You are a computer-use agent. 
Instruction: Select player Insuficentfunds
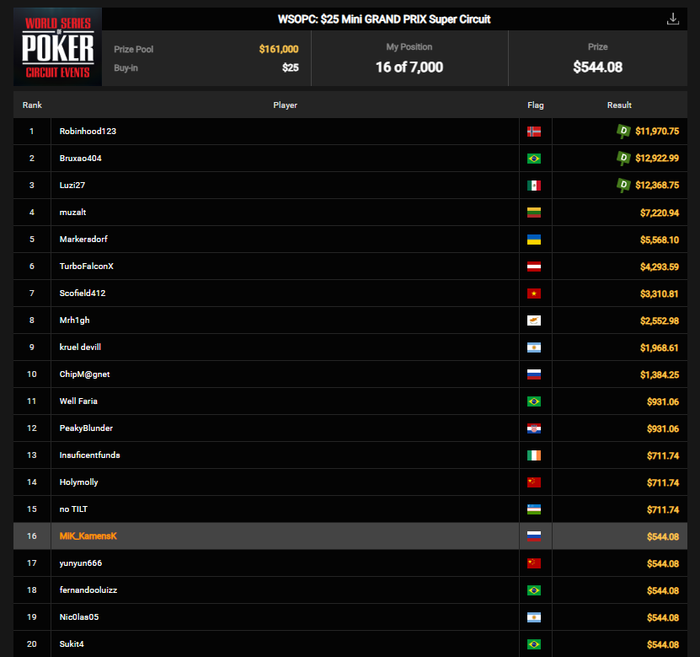tap(90, 455)
